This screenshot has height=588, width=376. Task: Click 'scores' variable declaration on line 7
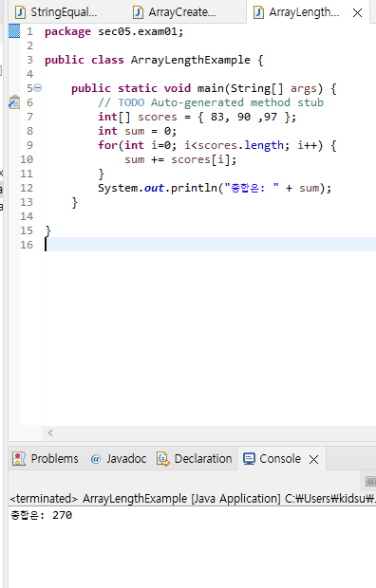157,117
